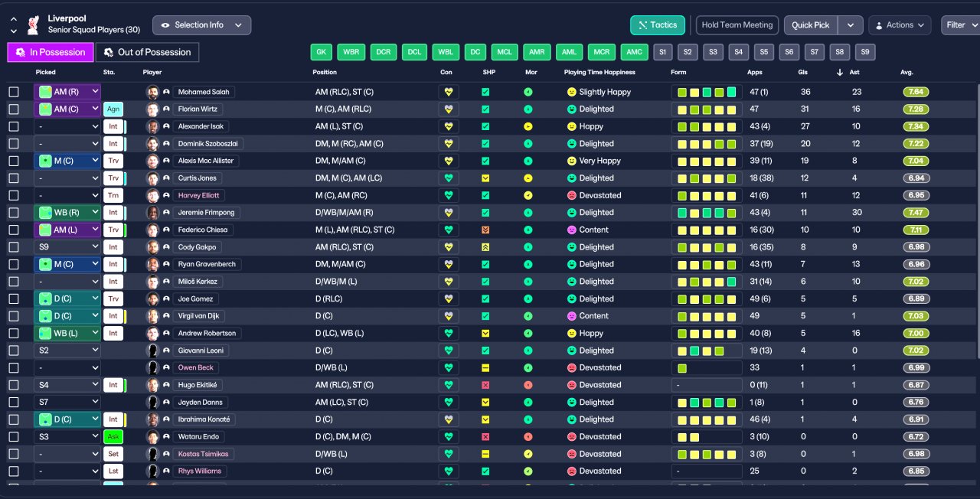Viewport: 980px width, 499px height.
Task: Click Mohamed Salah's form squares
Action: point(707,92)
